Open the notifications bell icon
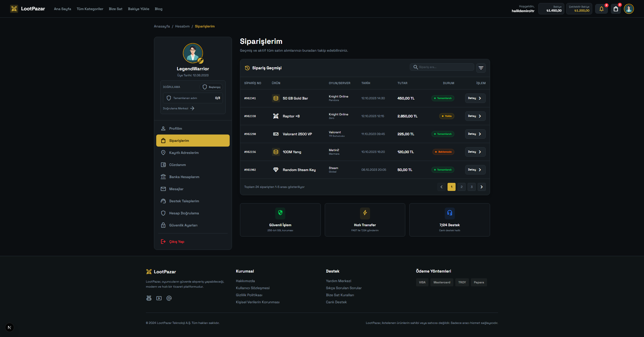Screen dimensions: 644x337 pyautogui.click(x=601, y=9)
